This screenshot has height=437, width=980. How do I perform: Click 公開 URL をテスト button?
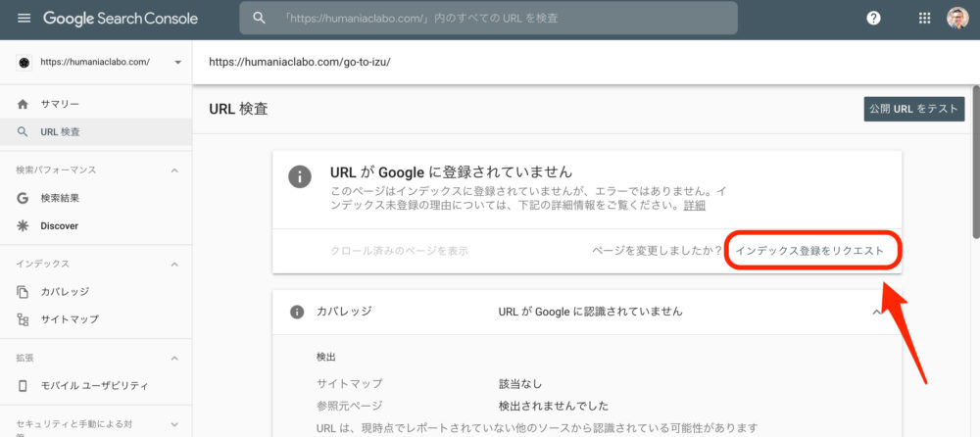pyautogui.click(x=913, y=109)
